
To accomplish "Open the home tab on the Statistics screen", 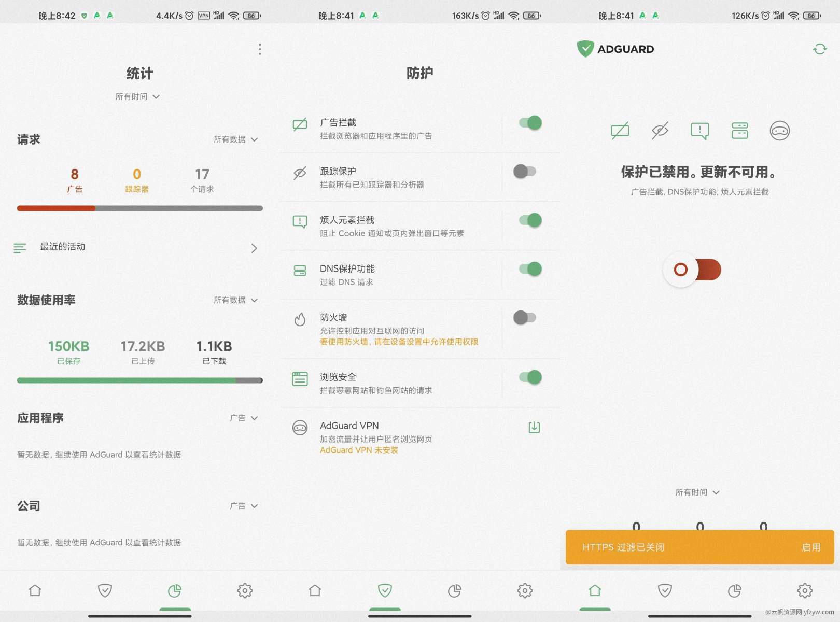I will 35,590.
